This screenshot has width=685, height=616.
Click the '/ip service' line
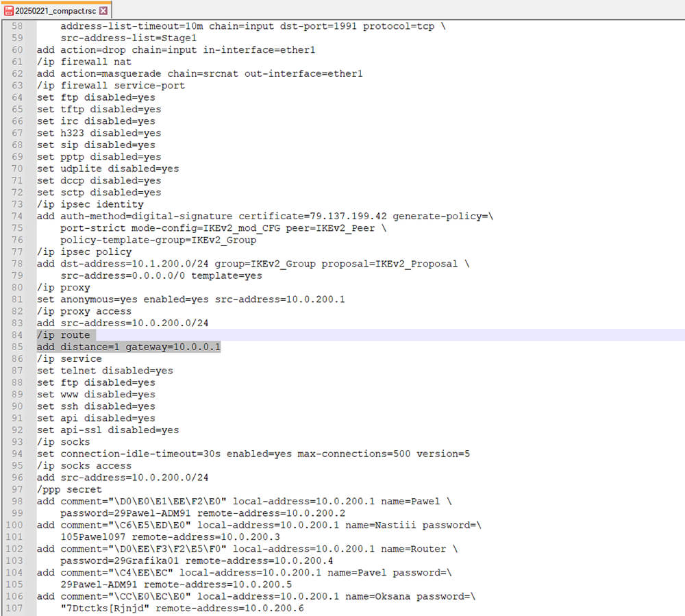(69, 358)
